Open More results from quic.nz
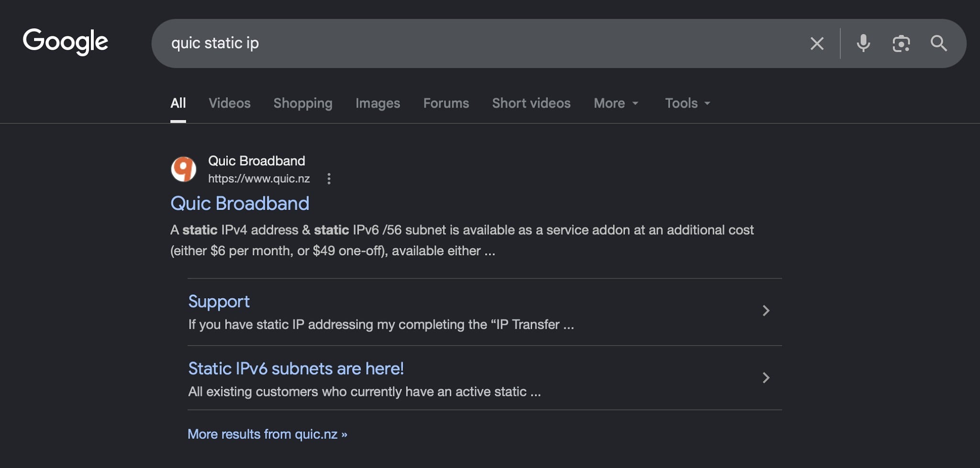Viewport: 980px width, 468px height. click(x=267, y=434)
